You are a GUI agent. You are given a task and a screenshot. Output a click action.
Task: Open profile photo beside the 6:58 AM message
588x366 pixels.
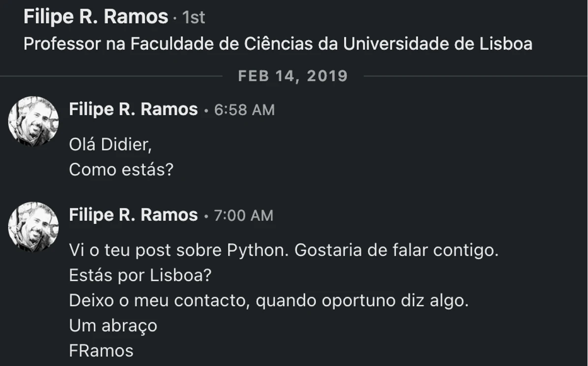(33, 121)
